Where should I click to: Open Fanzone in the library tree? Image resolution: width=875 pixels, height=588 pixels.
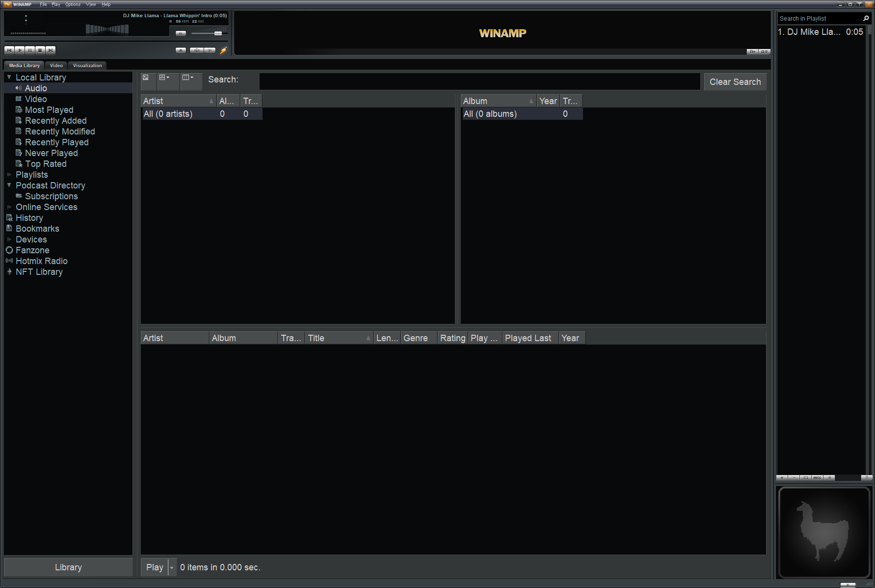pyautogui.click(x=32, y=250)
